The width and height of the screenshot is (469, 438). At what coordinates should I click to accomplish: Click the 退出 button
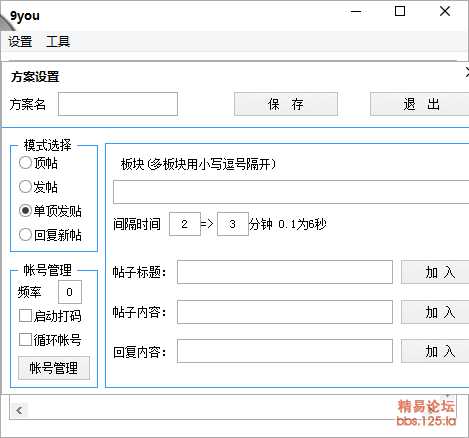point(420,104)
